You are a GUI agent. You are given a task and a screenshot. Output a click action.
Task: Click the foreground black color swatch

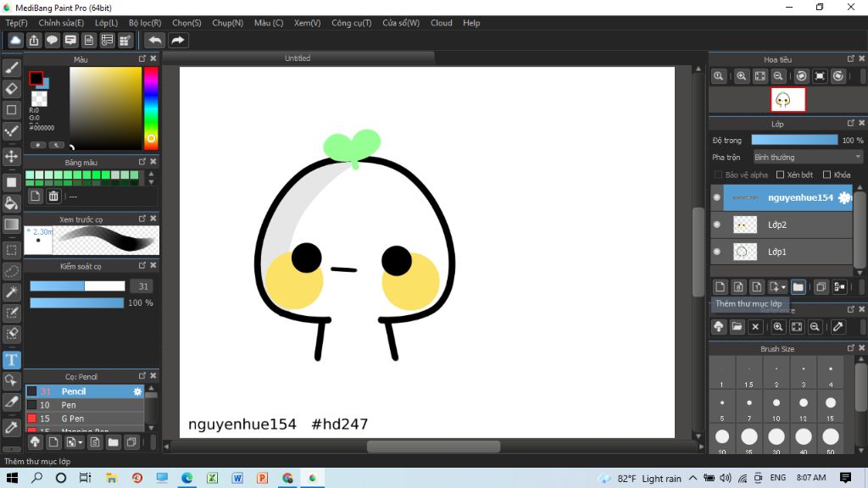pyautogui.click(x=36, y=78)
